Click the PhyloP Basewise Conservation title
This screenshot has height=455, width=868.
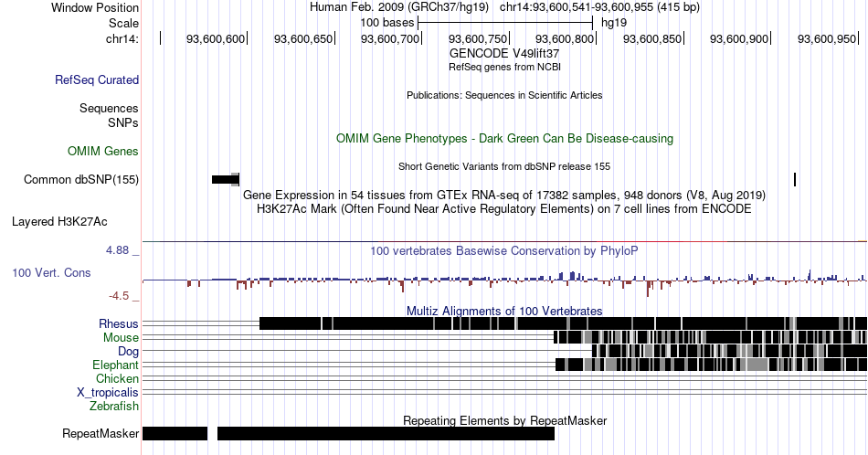click(504, 250)
